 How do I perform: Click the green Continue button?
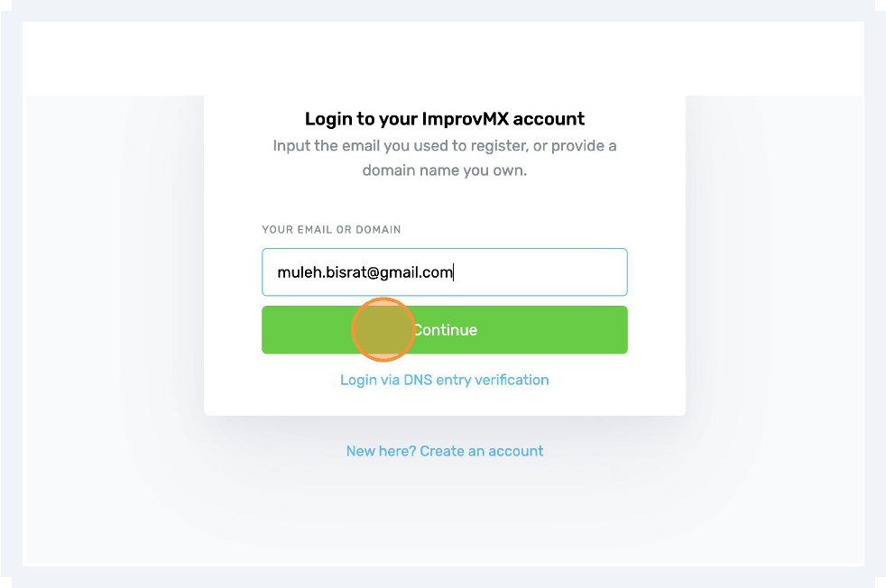pos(444,330)
